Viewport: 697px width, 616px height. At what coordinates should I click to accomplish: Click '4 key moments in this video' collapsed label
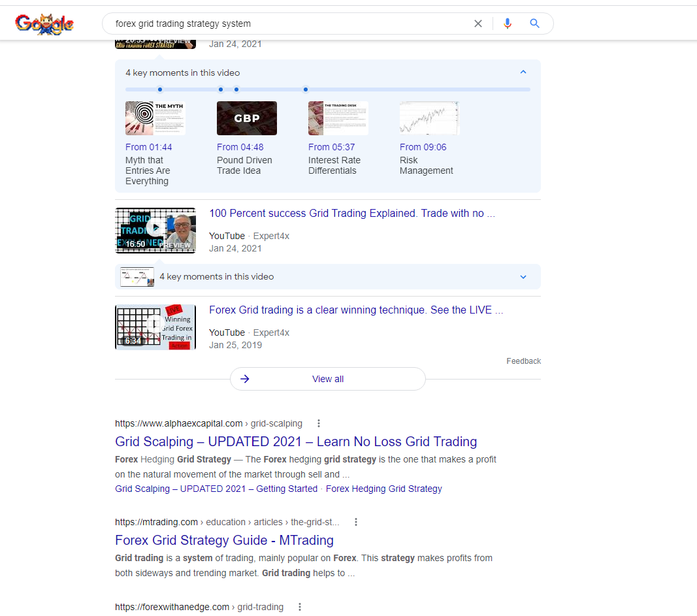click(216, 277)
